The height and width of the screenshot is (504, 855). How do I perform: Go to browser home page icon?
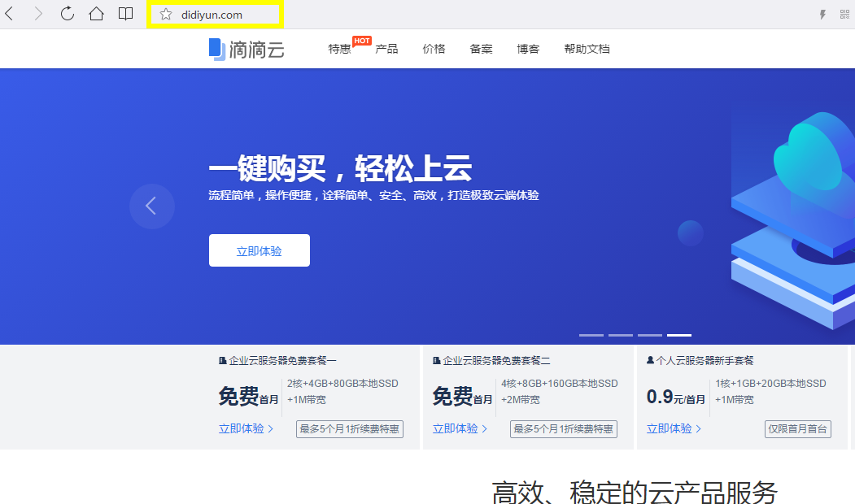pos(96,14)
